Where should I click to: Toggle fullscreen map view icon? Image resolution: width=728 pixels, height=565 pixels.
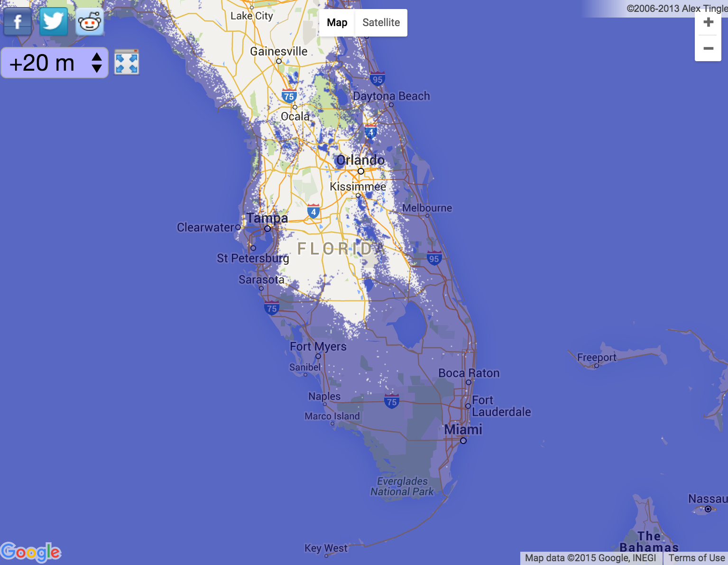127,62
